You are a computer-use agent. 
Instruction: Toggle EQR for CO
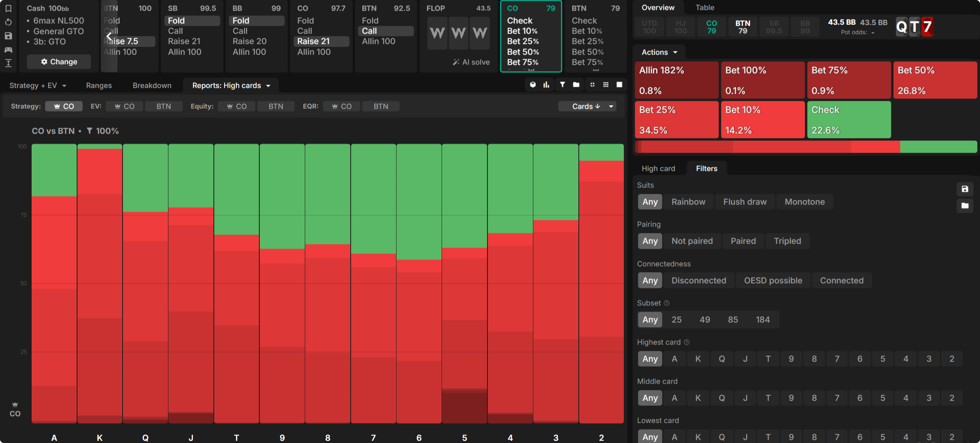tap(342, 106)
